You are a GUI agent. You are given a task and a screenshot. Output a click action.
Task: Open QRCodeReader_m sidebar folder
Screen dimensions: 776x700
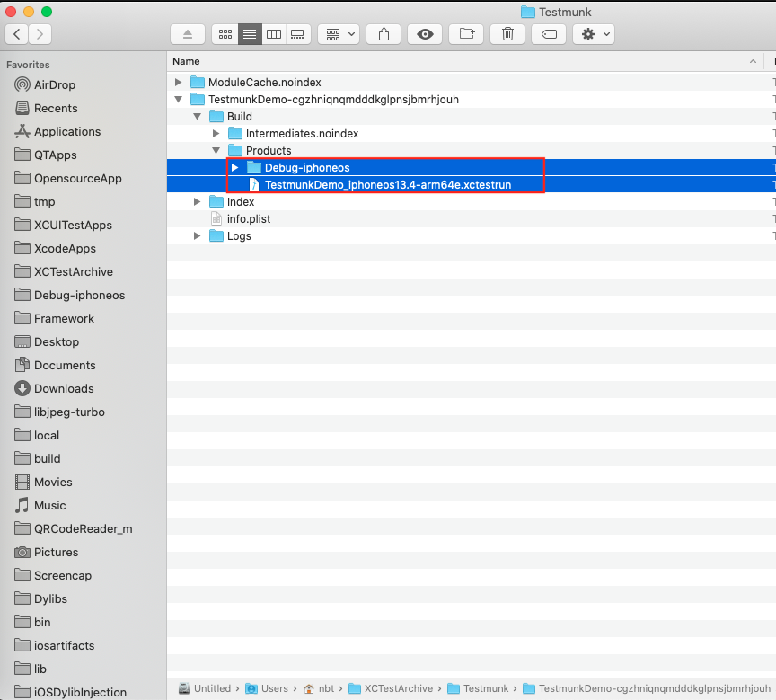pyautogui.click(x=74, y=528)
